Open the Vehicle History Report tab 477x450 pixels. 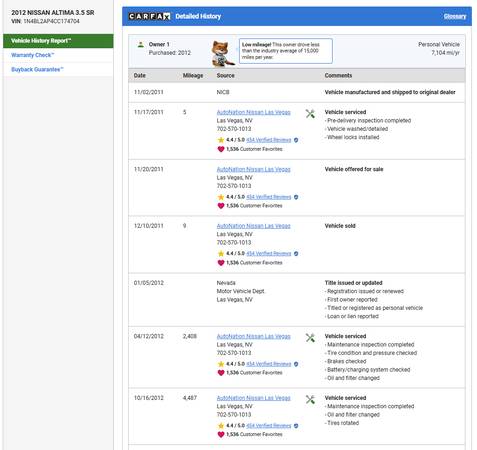pyautogui.click(x=58, y=41)
